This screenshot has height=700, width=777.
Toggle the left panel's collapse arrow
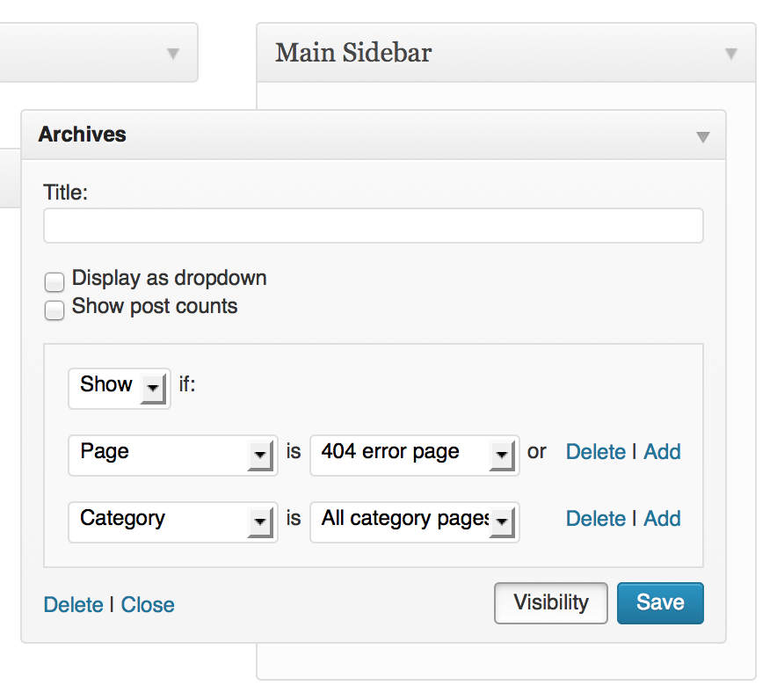[173, 54]
